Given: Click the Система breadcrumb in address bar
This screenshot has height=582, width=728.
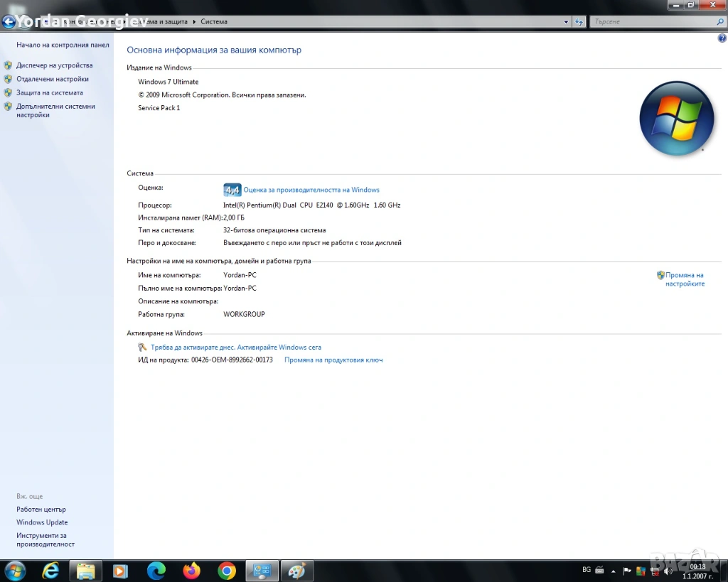Looking at the screenshot, I should click(214, 22).
